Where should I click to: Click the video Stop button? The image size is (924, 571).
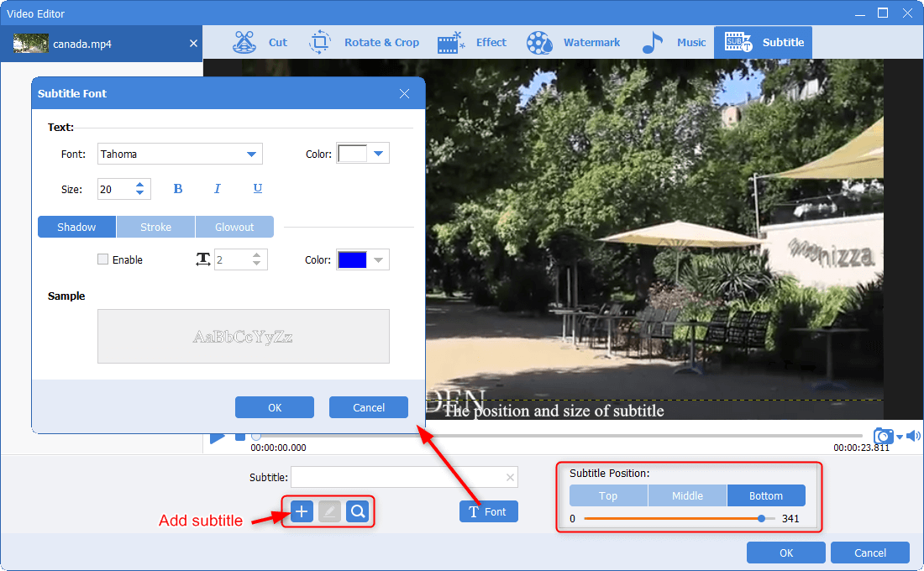coord(240,437)
